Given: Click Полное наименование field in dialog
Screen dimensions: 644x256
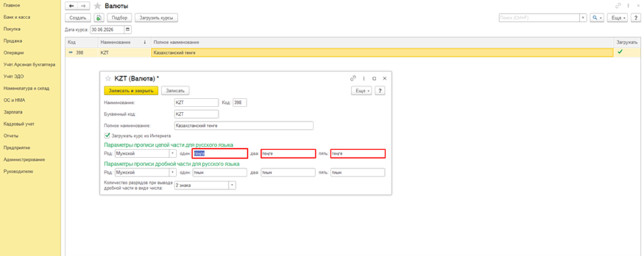Looking at the screenshot, I should point(243,125).
